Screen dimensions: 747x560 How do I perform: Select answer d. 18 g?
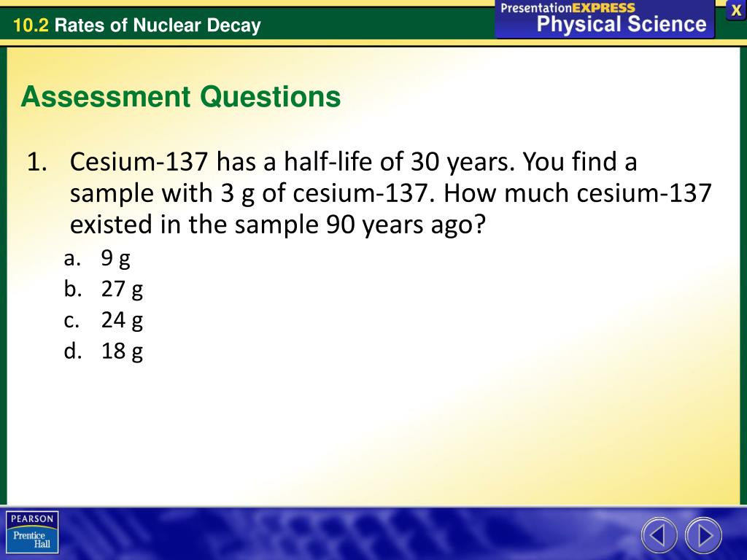click(x=104, y=351)
